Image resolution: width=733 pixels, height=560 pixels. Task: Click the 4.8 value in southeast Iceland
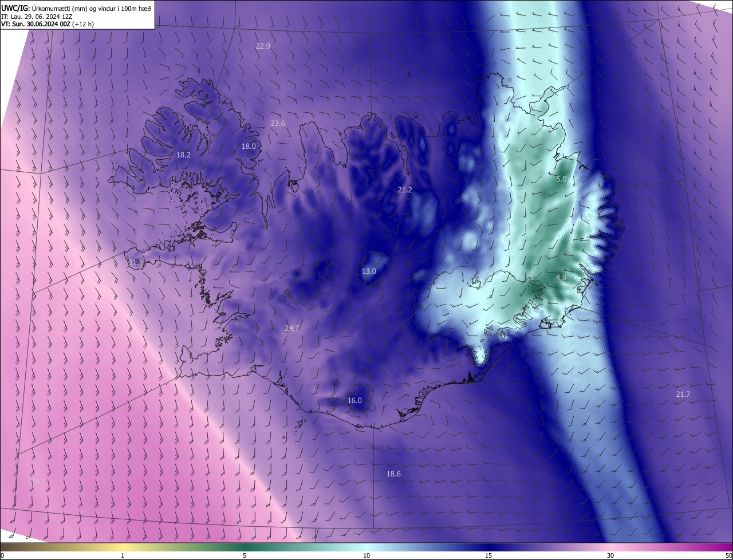561,277
